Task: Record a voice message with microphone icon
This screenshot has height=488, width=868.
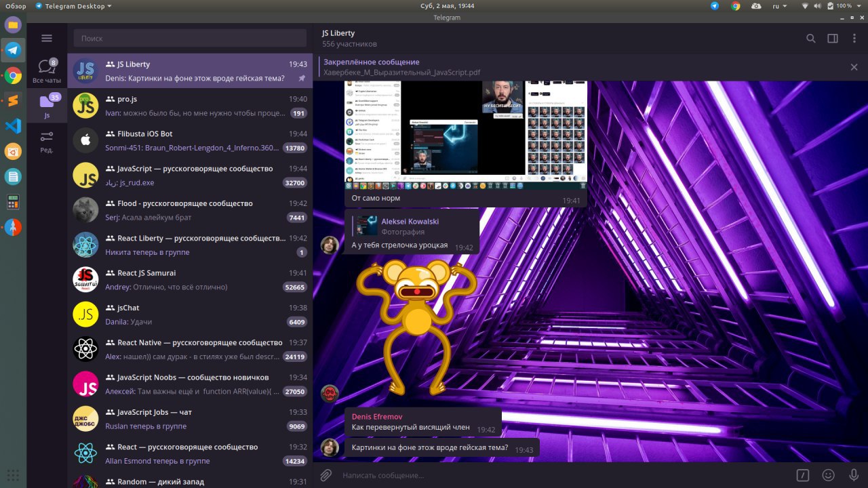Action: pos(853,475)
